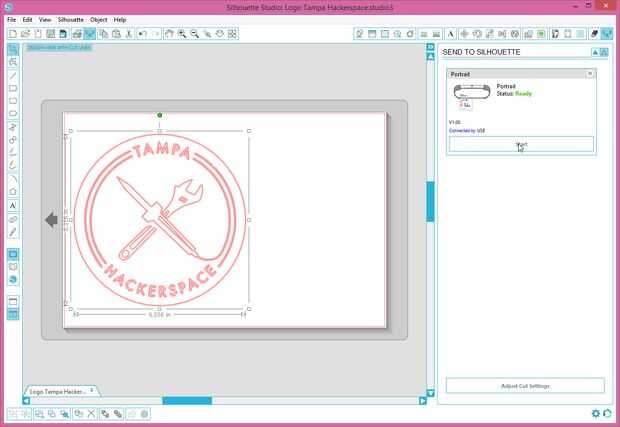Select the Draw a Line tool
This screenshot has width=620, height=427.
point(13,76)
